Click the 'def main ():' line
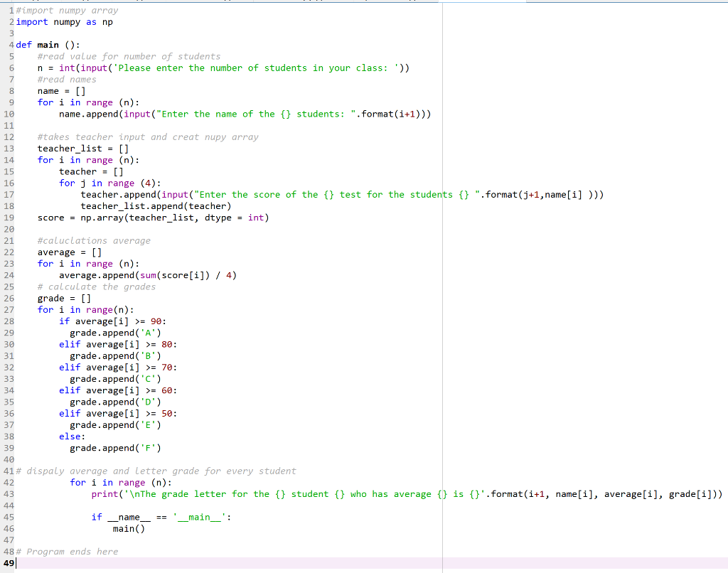The width and height of the screenshot is (728, 573). [48, 45]
